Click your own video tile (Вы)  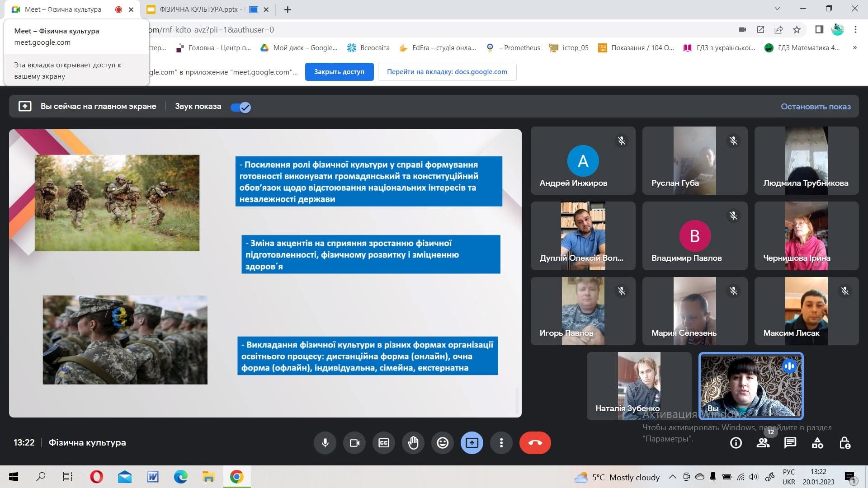point(751,386)
